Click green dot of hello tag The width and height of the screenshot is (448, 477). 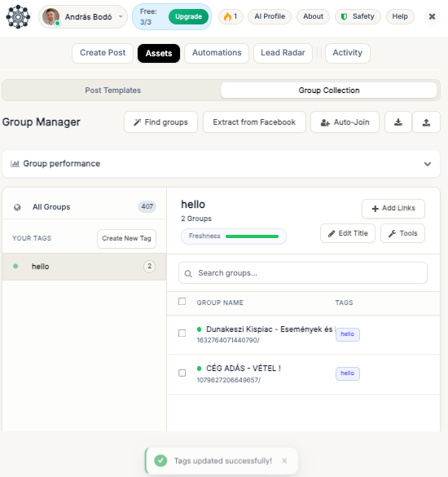(15, 266)
